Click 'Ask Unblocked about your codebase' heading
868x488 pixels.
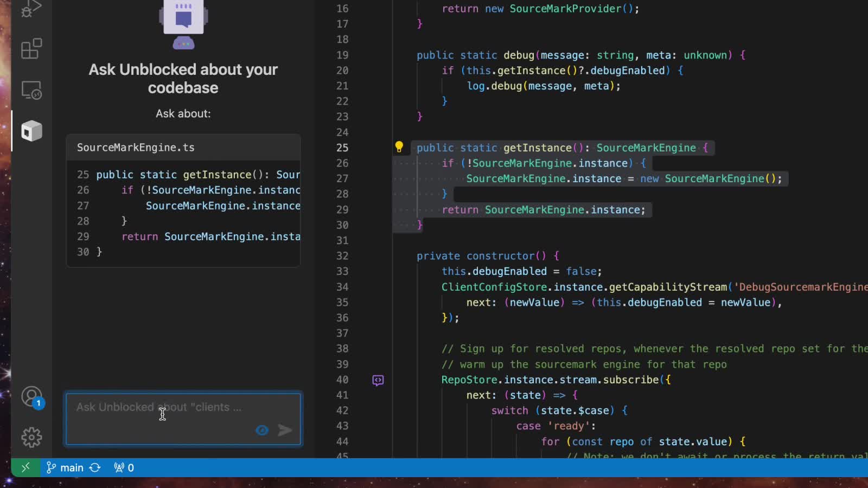tap(183, 79)
